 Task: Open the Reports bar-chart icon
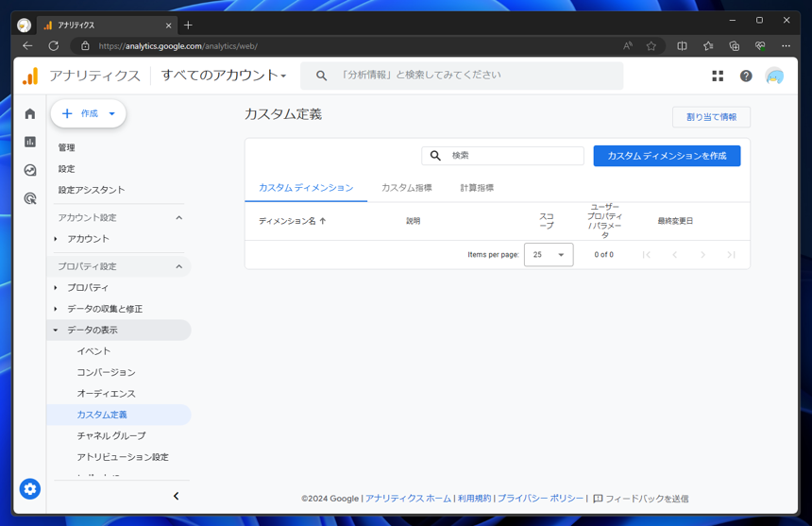click(x=30, y=142)
